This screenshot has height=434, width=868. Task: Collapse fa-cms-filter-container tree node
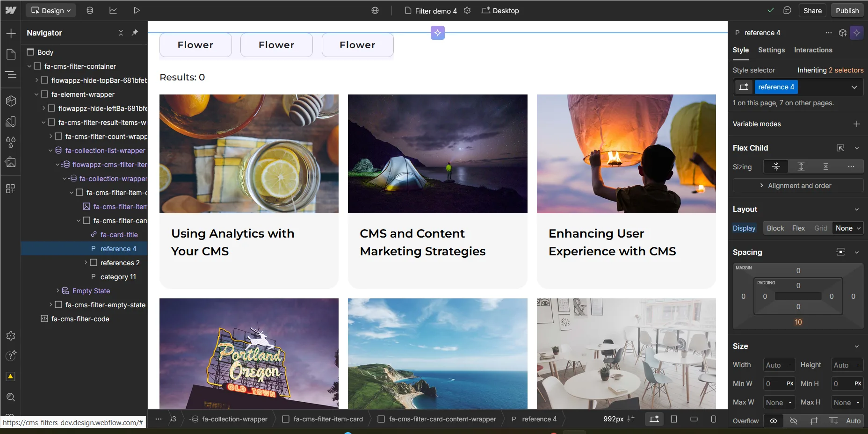point(29,66)
